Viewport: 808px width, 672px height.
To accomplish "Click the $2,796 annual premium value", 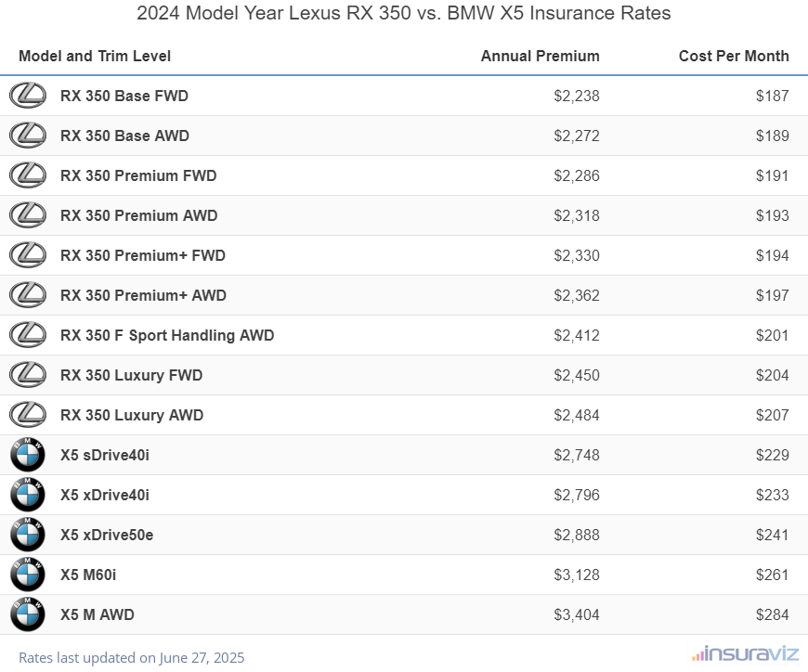I will pos(577,495).
